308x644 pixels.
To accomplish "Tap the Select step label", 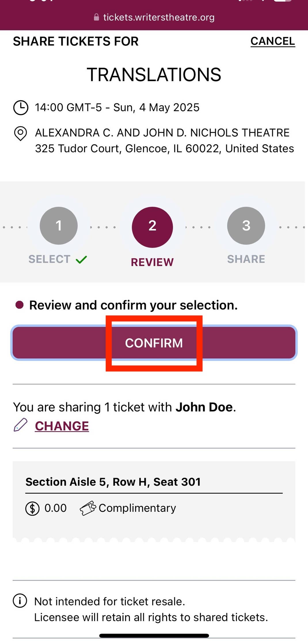I will tap(49, 259).
